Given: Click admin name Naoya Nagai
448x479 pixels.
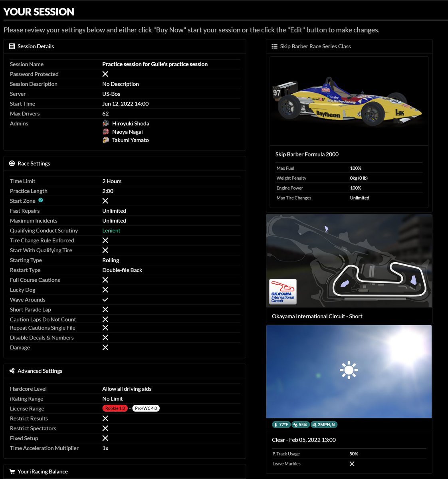Looking at the screenshot, I should pyautogui.click(x=127, y=132).
